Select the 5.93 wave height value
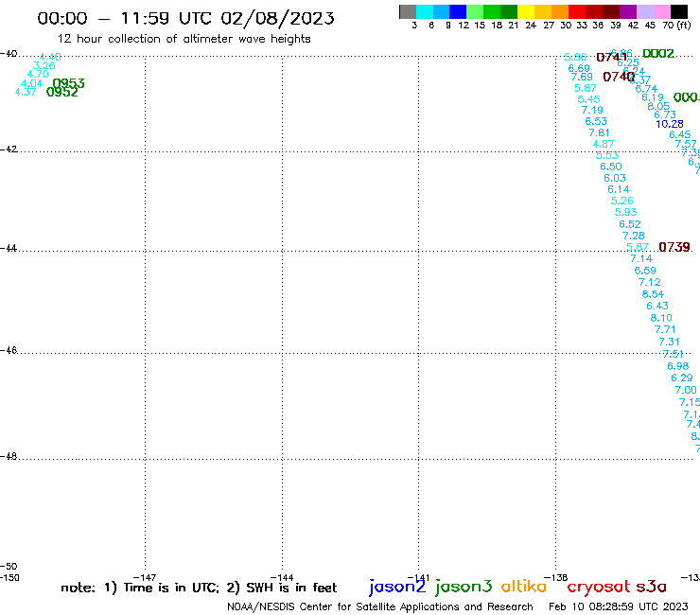 coord(625,212)
